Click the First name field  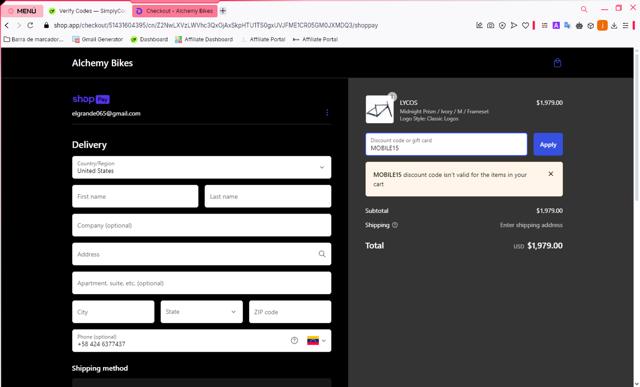coord(135,196)
